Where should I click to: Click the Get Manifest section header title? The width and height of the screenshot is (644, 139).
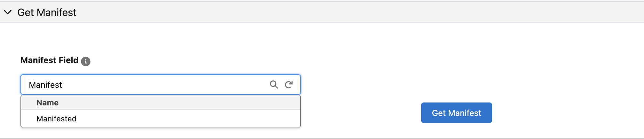47,12
